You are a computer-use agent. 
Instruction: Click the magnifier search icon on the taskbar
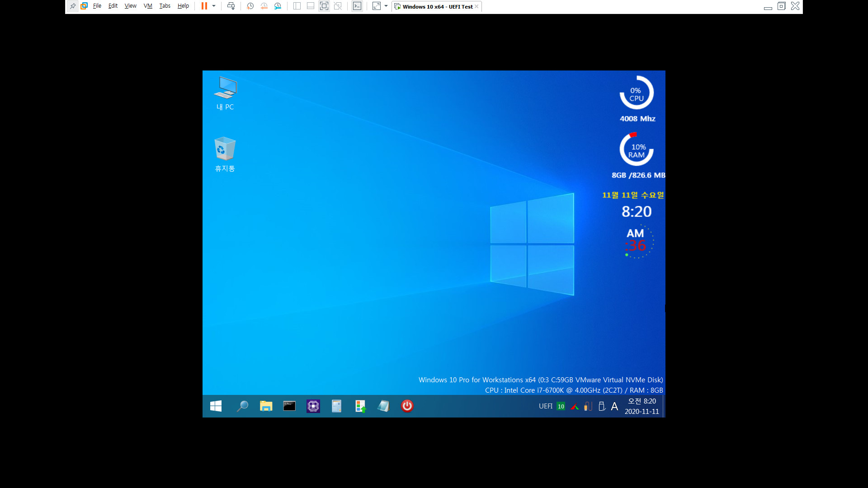pyautogui.click(x=242, y=406)
